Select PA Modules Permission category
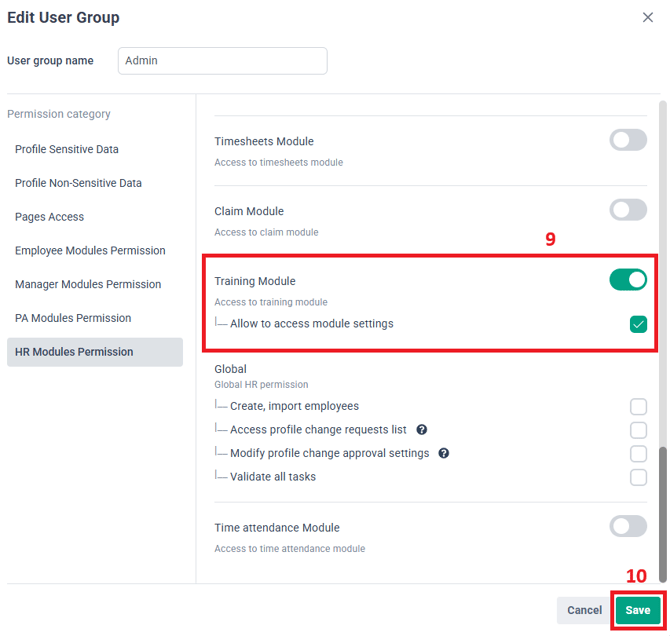The height and width of the screenshot is (636, 670). (73, 318)
